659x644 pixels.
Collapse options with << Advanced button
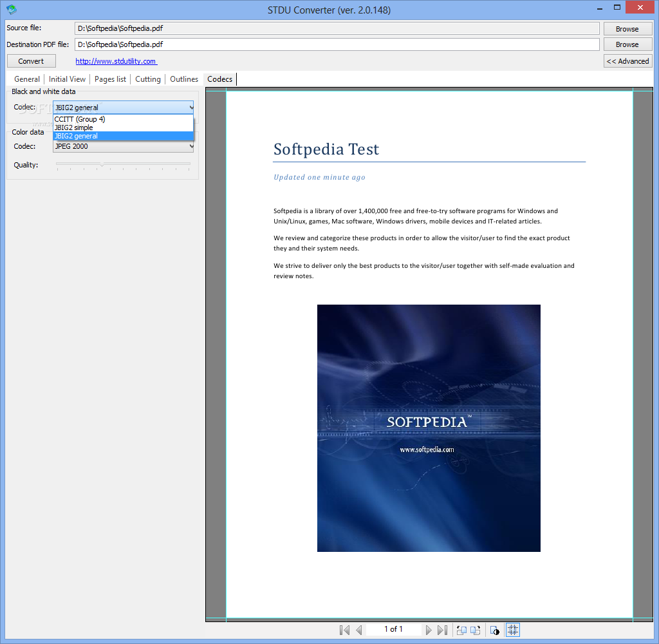(x=627, y=61)
